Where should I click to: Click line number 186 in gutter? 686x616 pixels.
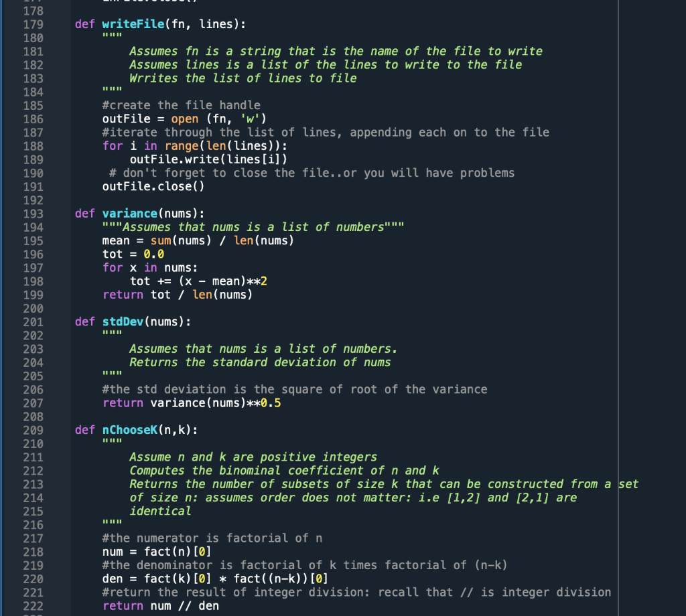coord(33,119)
